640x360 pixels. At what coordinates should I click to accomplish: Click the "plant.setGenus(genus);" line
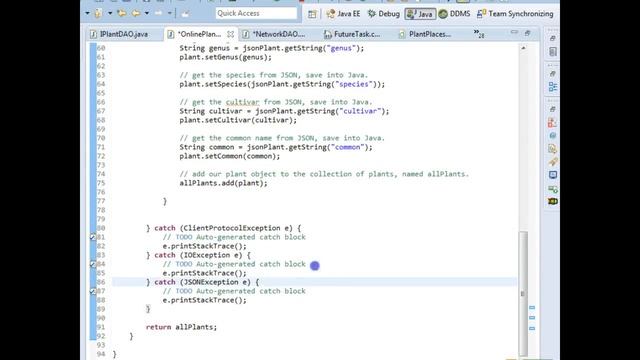[x=225, y=57]
